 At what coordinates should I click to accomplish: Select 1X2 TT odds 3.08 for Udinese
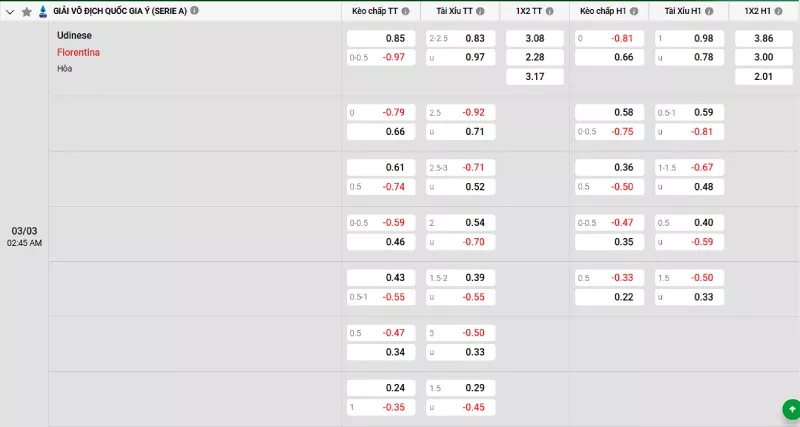(534, 38)
